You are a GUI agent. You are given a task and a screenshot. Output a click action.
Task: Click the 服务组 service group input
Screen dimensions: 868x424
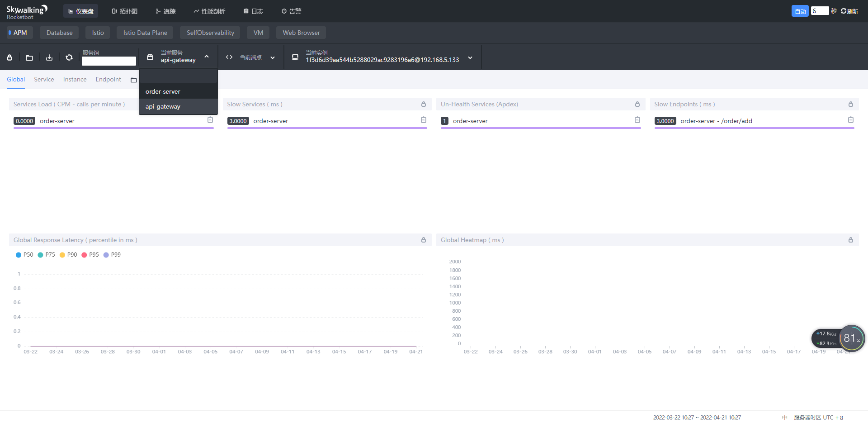[109, 61]
